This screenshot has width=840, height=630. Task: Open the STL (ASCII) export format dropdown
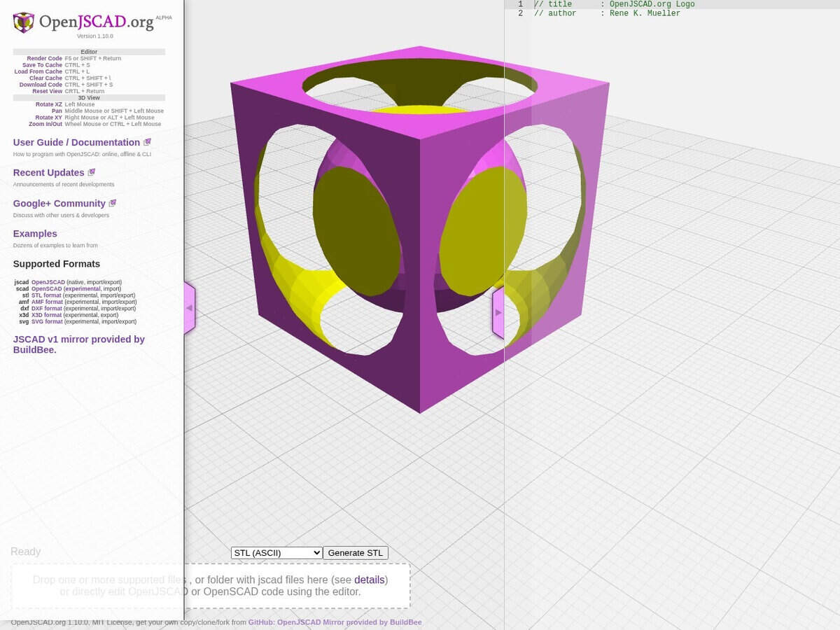click(x=276, y=553)
